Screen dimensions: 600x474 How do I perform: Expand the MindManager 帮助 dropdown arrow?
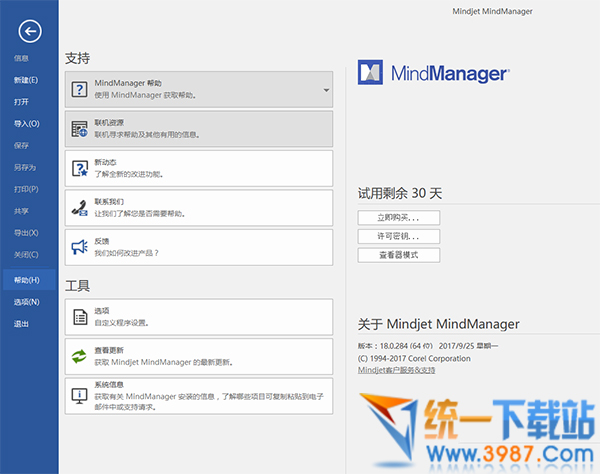pos(326,91)
